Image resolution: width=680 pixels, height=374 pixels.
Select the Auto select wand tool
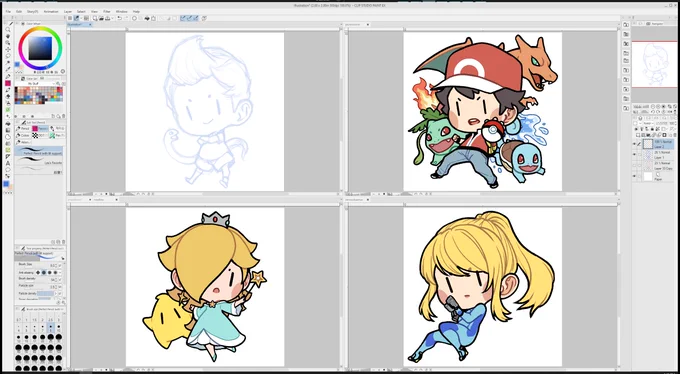click(8, 62)
